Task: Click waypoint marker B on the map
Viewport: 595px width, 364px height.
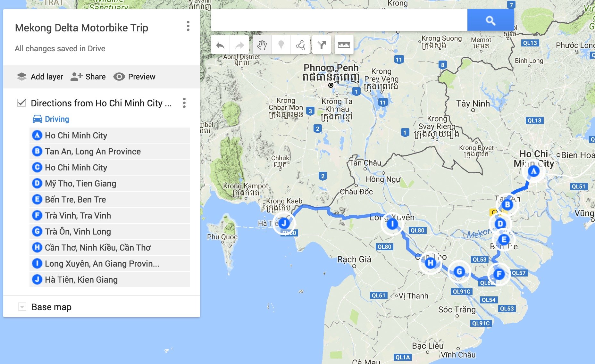Action: click(x=507, y=204)
